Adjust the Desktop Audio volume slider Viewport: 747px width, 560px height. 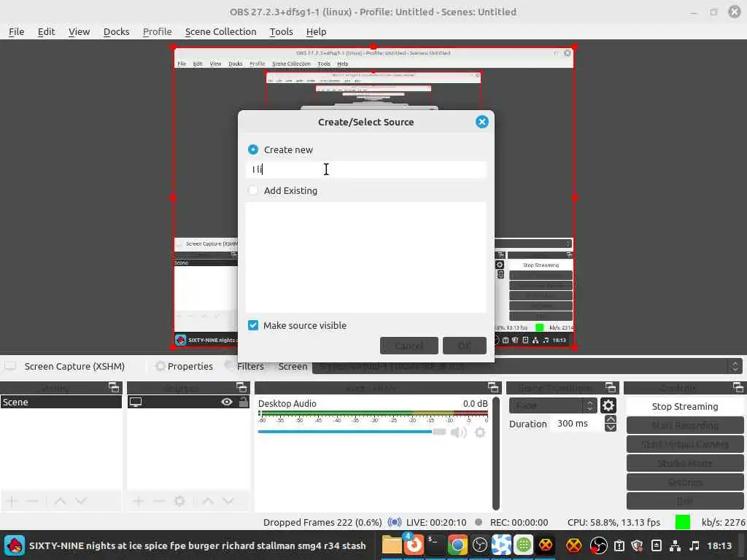coord(352,432)
